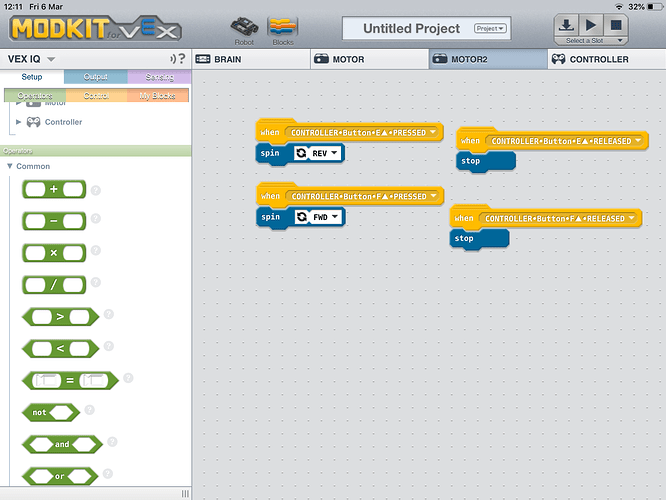Select the division operator block

pos(54,285)
